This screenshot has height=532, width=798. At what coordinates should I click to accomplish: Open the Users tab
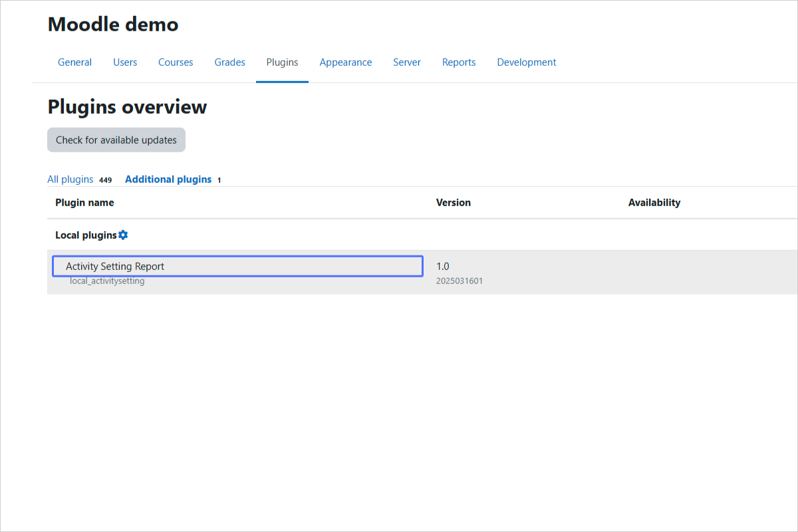[125, 63]
